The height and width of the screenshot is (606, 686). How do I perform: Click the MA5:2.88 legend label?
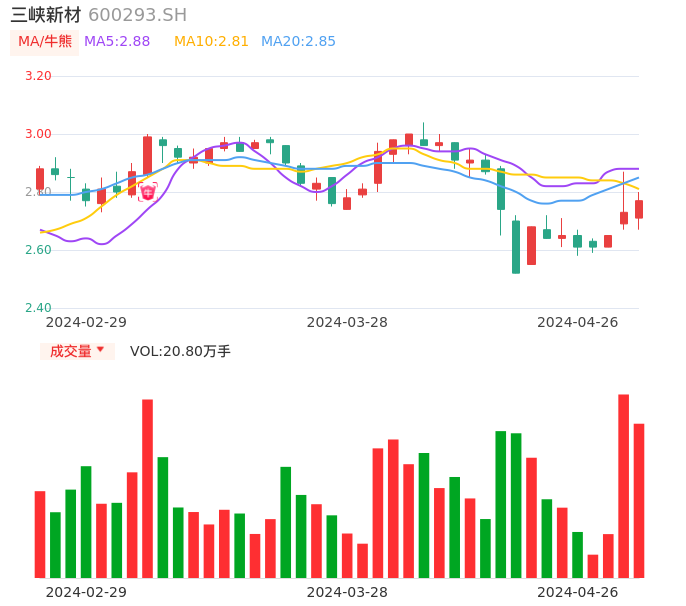(x=117, y=42)
